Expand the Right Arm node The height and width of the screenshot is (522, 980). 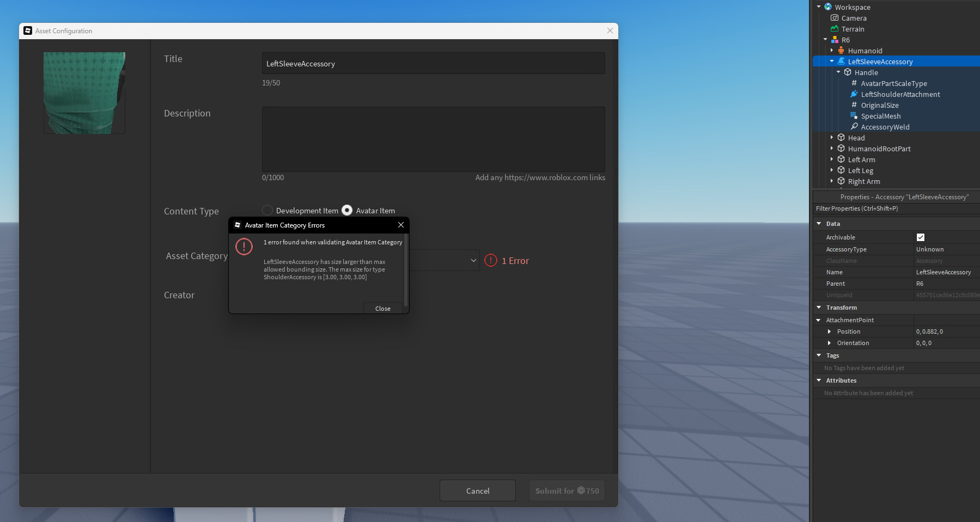(x=832, y=181)
